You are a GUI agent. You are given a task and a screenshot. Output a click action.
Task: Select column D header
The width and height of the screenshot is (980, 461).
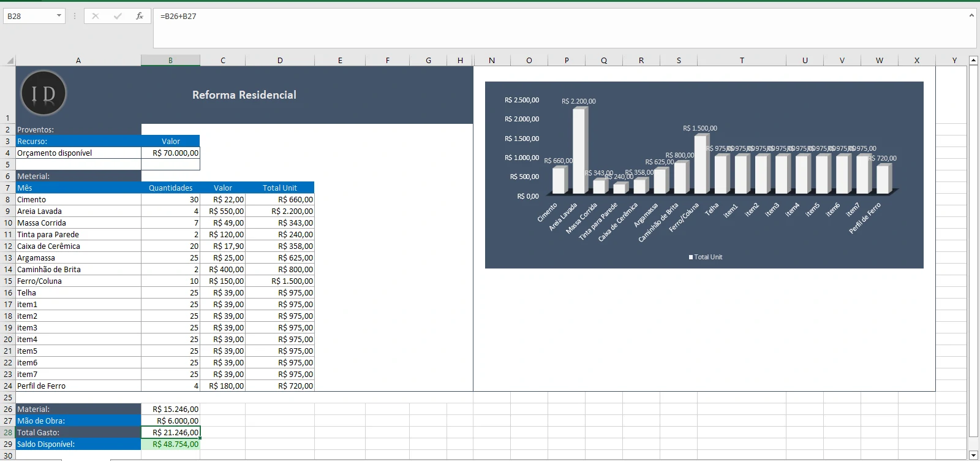(280, 60)
